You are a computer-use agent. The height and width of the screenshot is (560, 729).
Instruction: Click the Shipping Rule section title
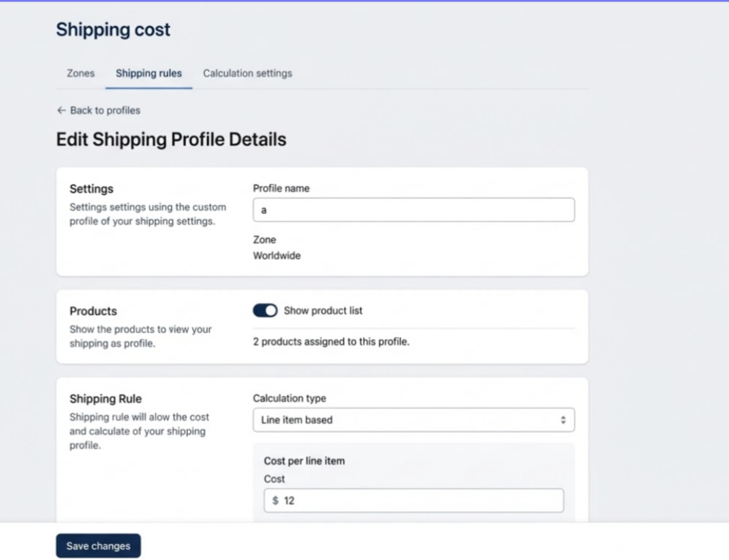(x=105, y=399)
